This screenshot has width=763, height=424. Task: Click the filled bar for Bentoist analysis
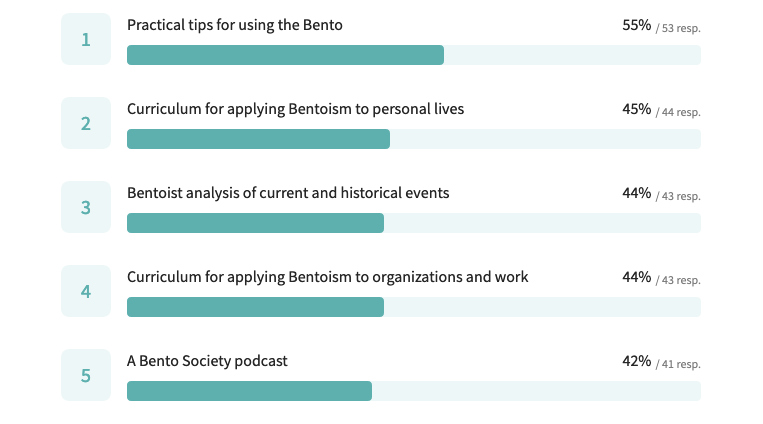coord(255,223)
